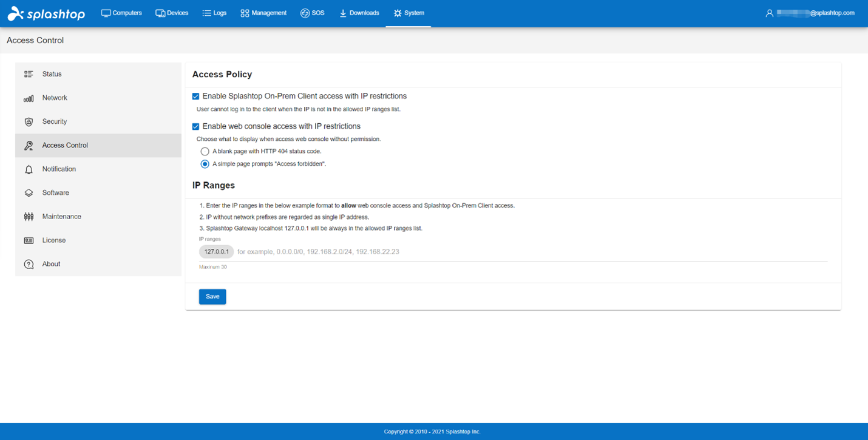
Task: Click the user account icon
Action: pos(769,13)
